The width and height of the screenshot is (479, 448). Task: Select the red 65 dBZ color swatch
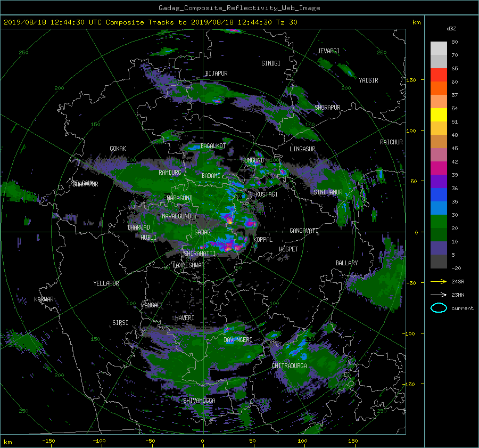tap(439, 75)
